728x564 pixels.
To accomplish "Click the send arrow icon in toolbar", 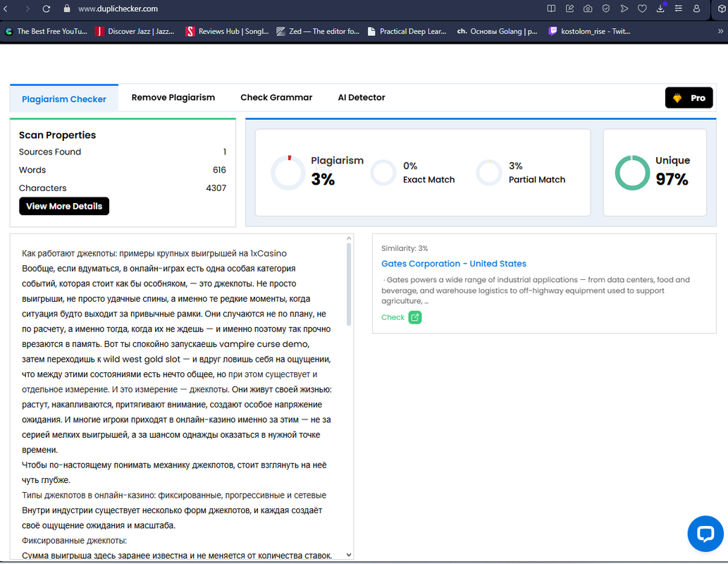I will [624, 8].
